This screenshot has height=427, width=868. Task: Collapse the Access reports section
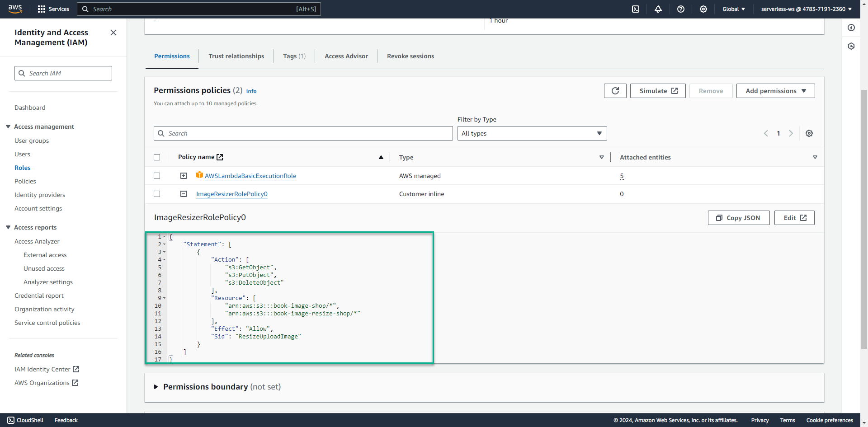[x=8, y=227]
